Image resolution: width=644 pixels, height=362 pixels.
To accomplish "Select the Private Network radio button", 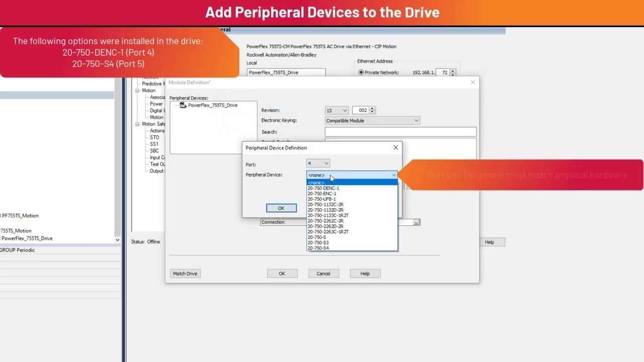I will click(361, 72).
